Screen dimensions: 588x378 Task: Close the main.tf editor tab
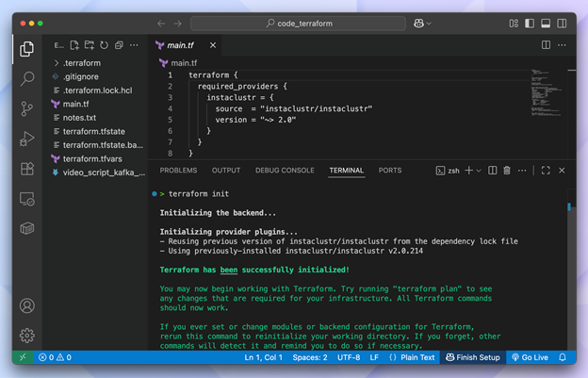click(x=213, y=45)
